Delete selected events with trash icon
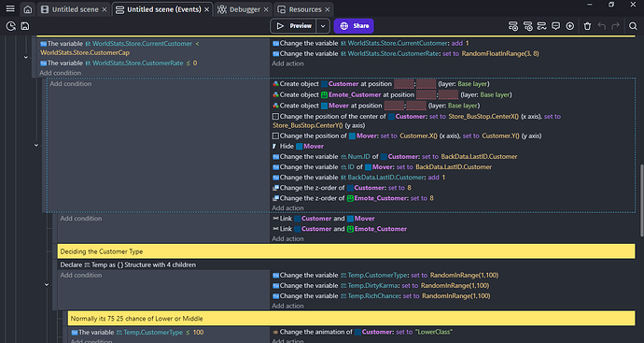This screenshot has height=343, width=644. [587, 26]
